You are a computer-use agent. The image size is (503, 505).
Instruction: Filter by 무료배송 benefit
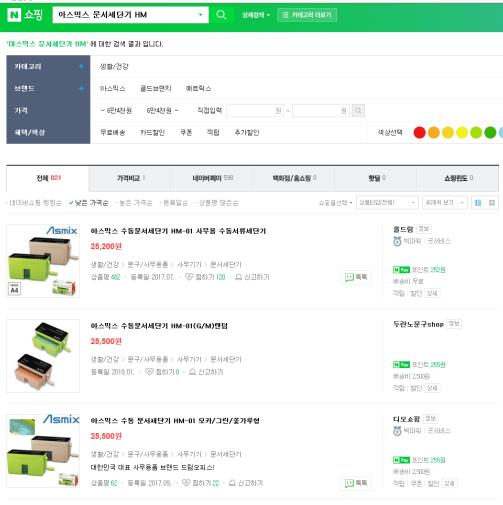pos(113,132)
